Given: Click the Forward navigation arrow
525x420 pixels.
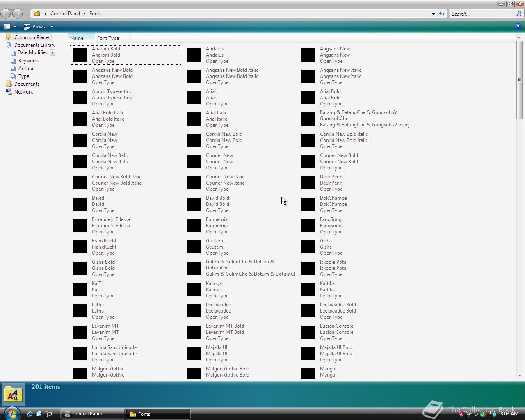Looking at the screenshot, I should click(17, 14).
